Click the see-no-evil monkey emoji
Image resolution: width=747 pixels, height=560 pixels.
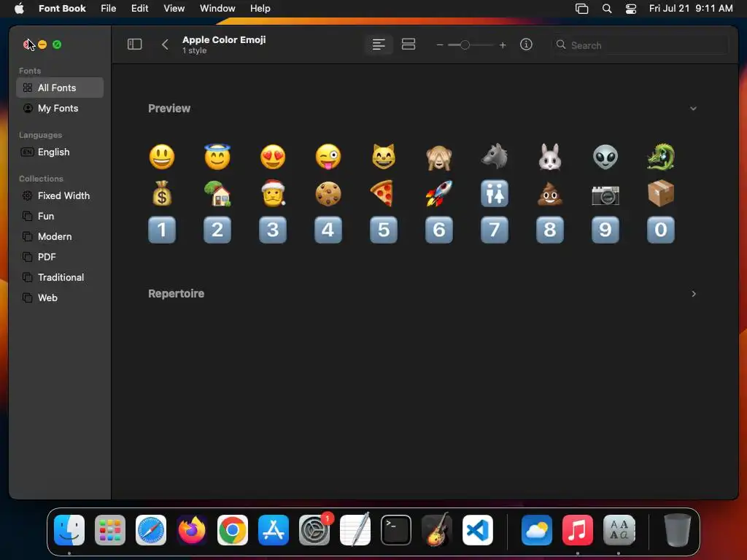tap(438, 157)
